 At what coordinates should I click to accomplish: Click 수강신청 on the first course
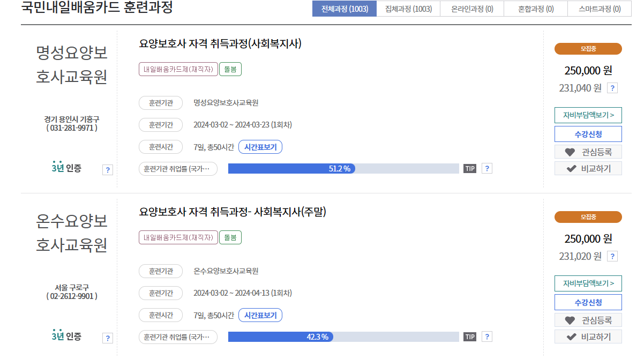[588, 134]
